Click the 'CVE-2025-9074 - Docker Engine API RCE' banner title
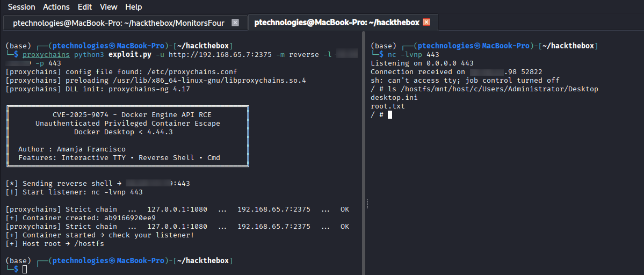 click(x=132, y=115)
